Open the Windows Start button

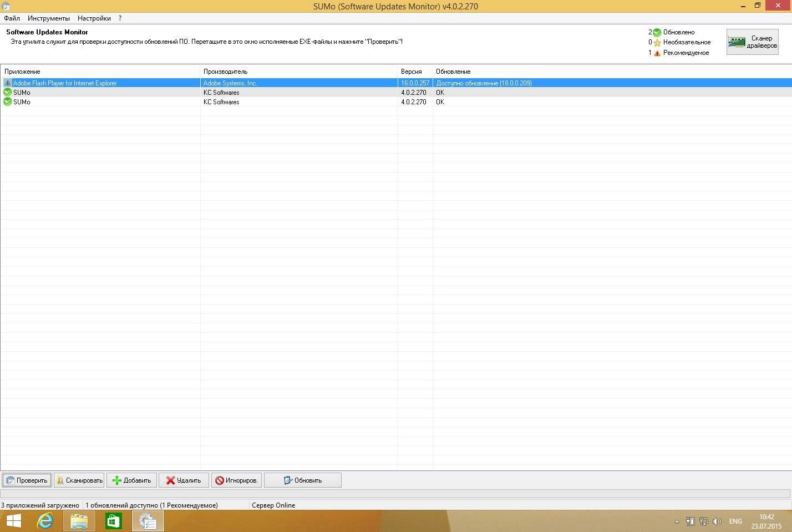tap(13, 521)
